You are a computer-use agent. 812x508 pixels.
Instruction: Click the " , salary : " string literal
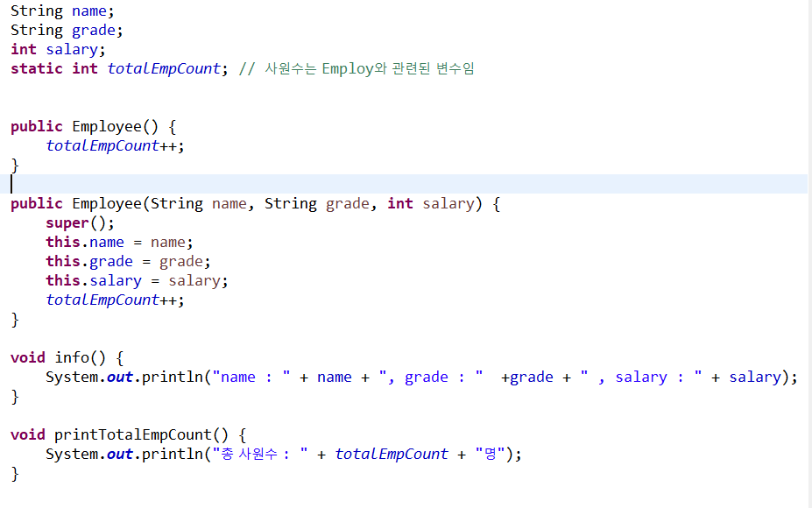point(641,377)
